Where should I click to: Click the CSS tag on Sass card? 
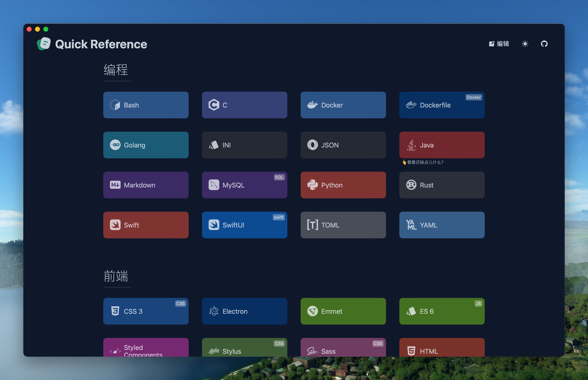[378, 344]
